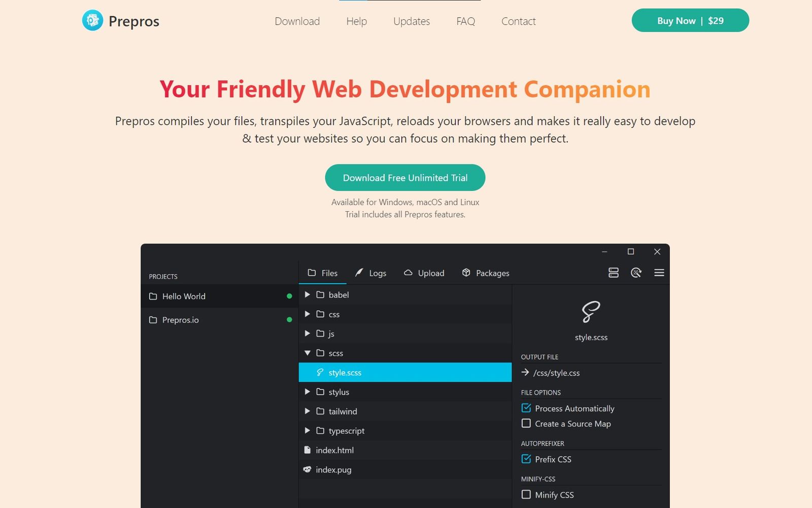Collapse the scss folder arrow
Screen dimensions: 812x508
pyautogui.click(x=307, y=353)
